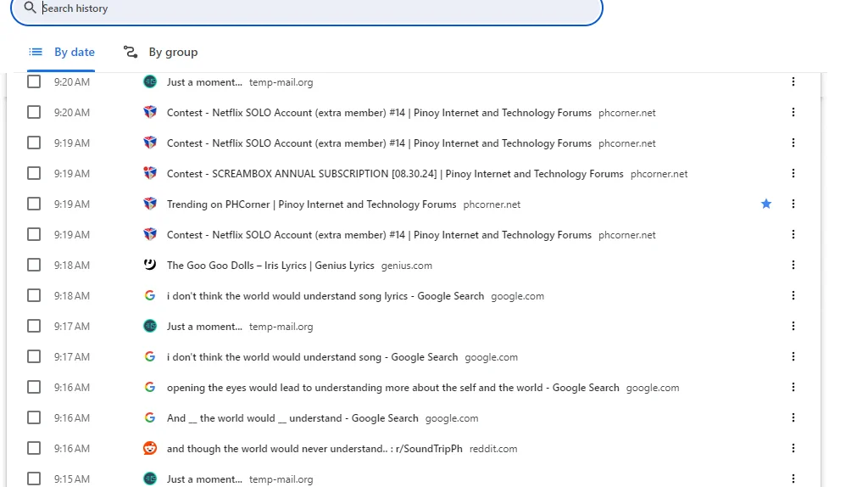
Task: Click the Google favicon on the 9:17 AM search row
Action: click(150, 356)
